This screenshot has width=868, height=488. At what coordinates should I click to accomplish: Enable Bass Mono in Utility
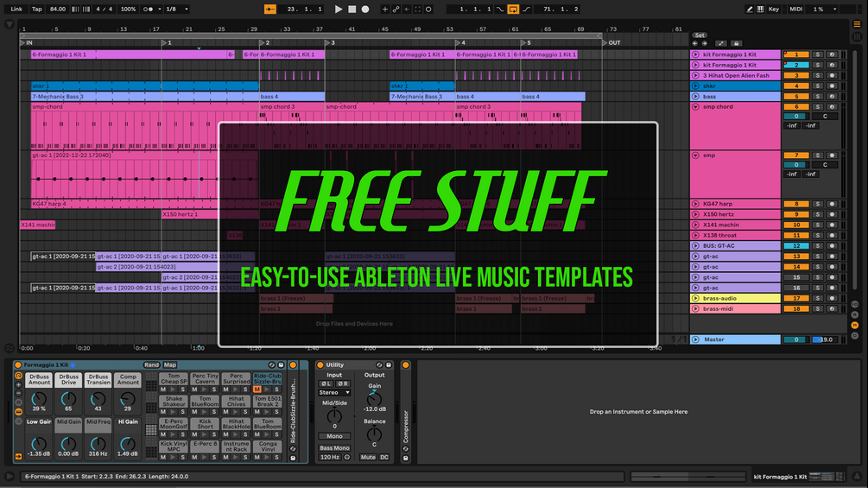click(334, 447)
